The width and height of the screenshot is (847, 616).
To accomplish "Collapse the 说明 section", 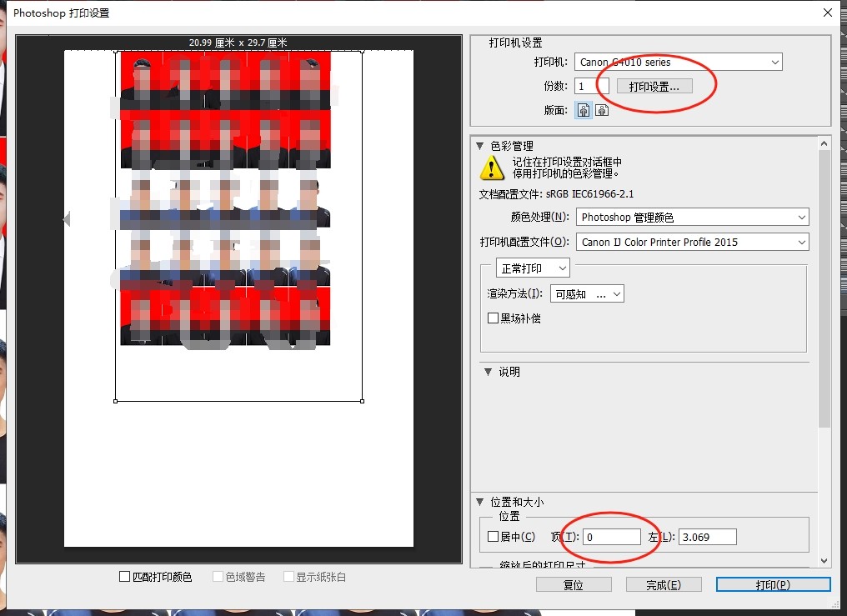I will point(488,372).
